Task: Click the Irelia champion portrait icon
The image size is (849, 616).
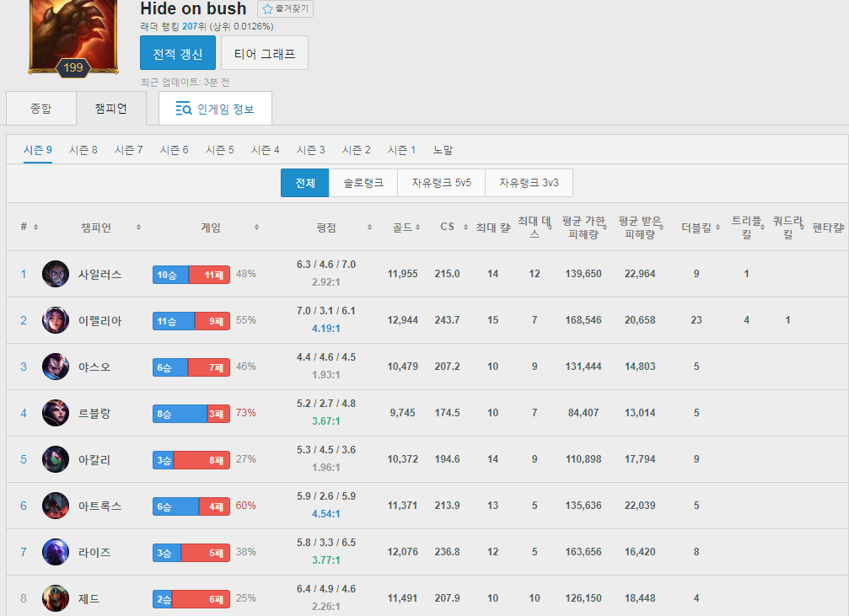Action: pos(56,320)
